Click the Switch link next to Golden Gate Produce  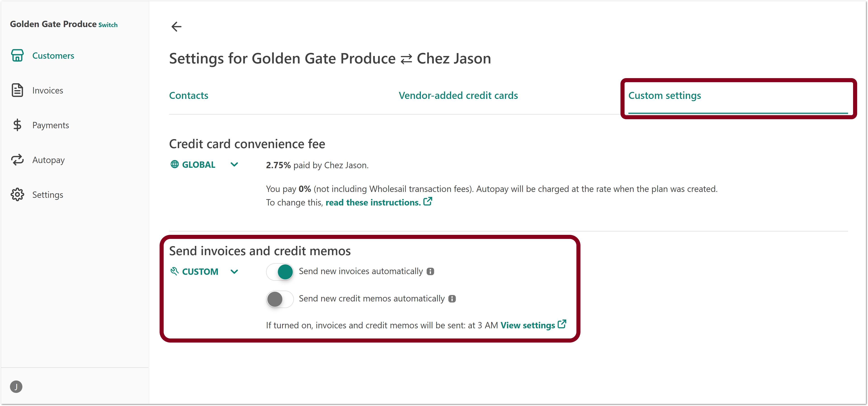pos(108,25)
